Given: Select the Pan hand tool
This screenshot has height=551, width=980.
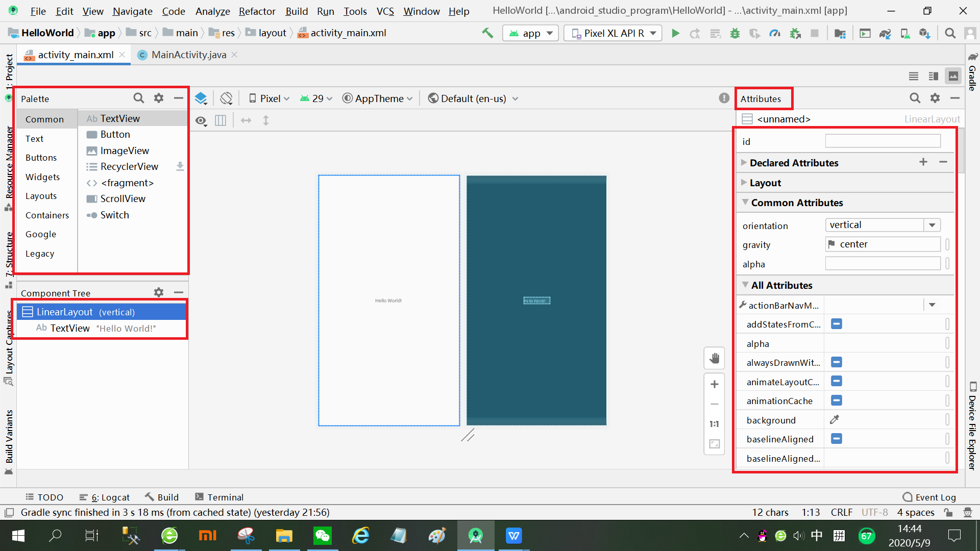Looking at the screenshot, I should coord(714,358).
